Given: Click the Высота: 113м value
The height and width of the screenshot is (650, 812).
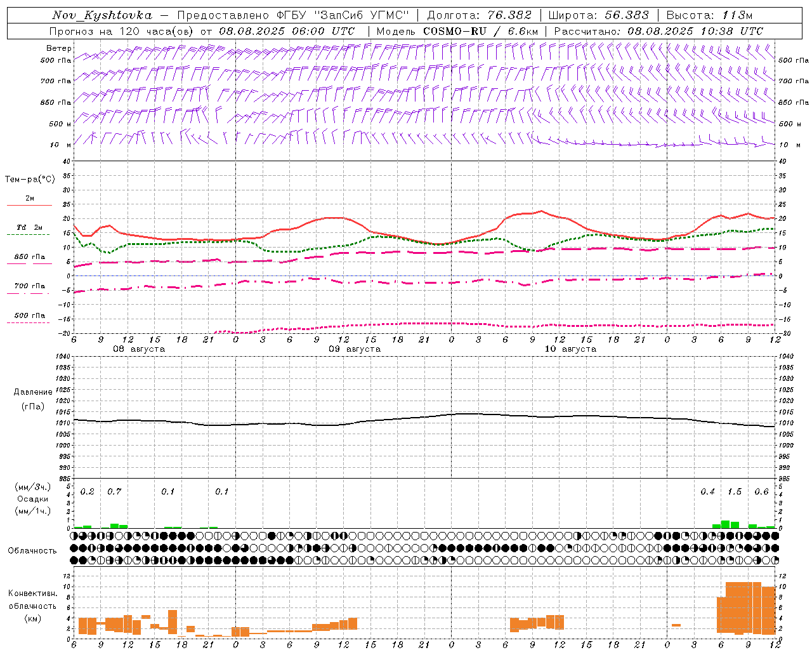Looking at the screenshot, I should (709, 15).
